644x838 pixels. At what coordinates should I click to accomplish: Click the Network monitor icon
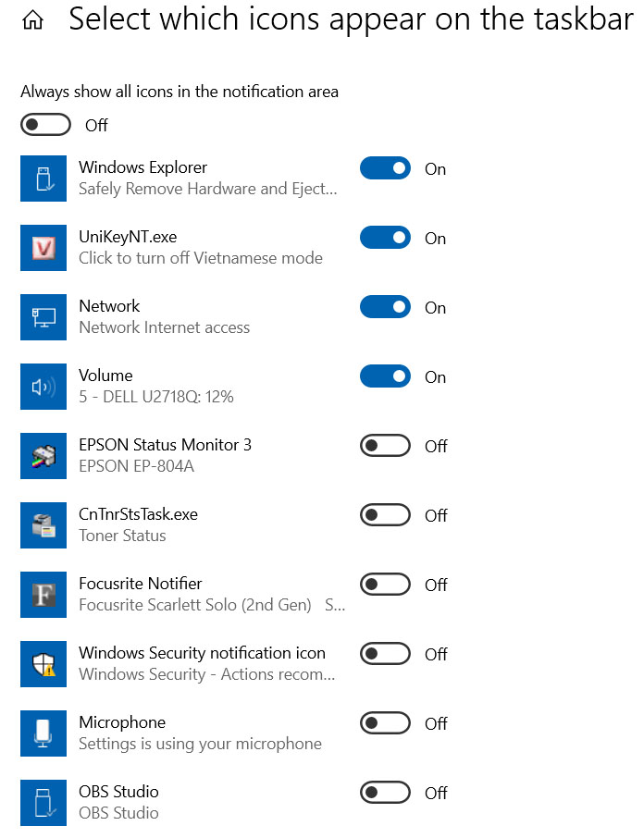[43, 317]
